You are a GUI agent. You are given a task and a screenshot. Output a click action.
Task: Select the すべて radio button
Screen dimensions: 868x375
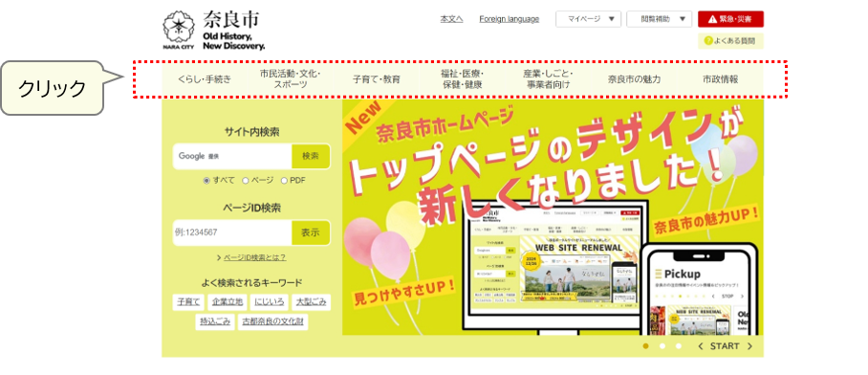[x=206, y=181]
